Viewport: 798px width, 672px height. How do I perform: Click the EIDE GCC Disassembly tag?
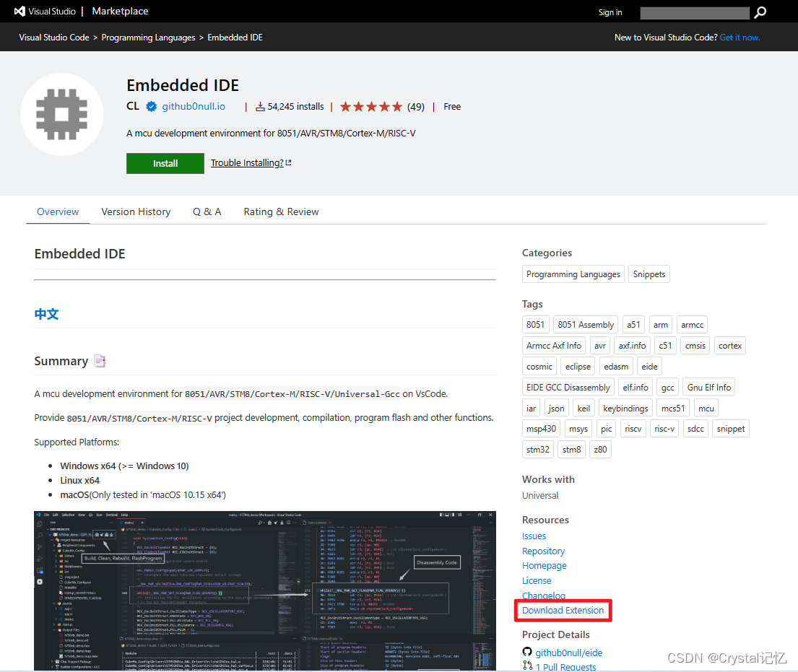coord(568,387)
